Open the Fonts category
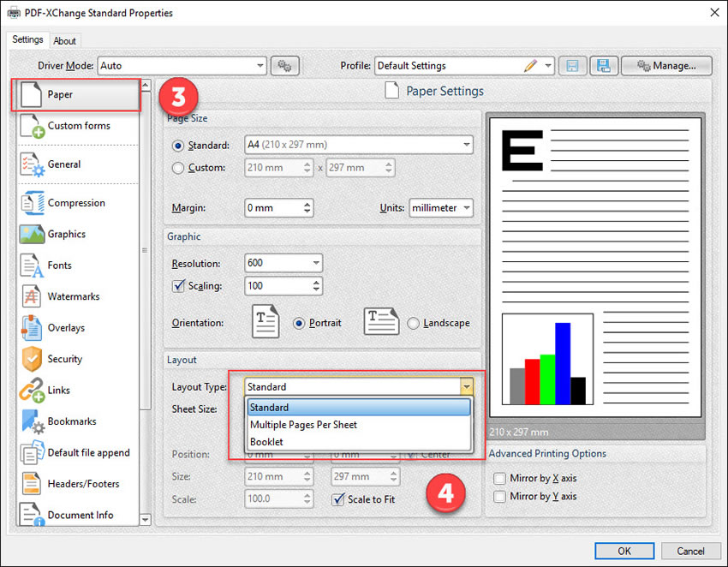Image resolution: width=728 pixels, height=567 pixels. pos(76,266)
